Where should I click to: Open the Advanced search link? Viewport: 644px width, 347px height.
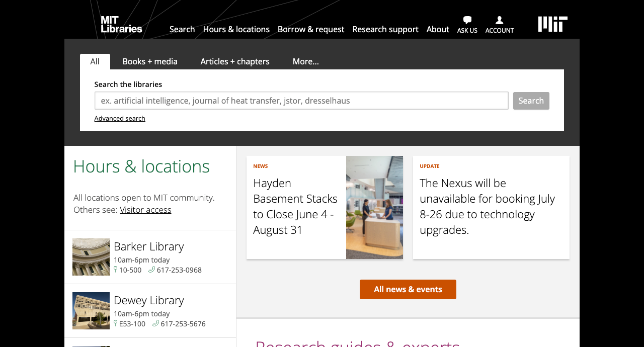120,118
